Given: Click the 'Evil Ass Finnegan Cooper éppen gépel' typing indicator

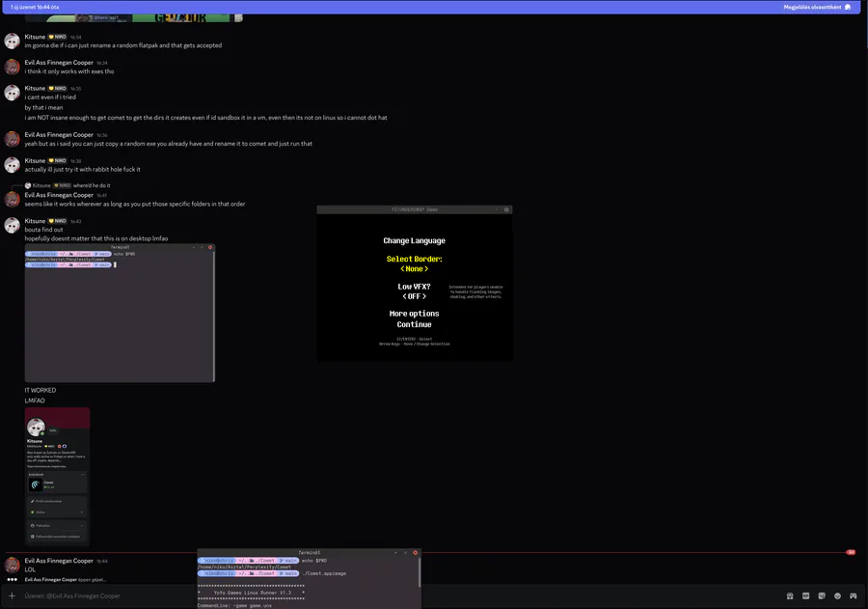Looking at the screenshot, I should tap(65, 580).
